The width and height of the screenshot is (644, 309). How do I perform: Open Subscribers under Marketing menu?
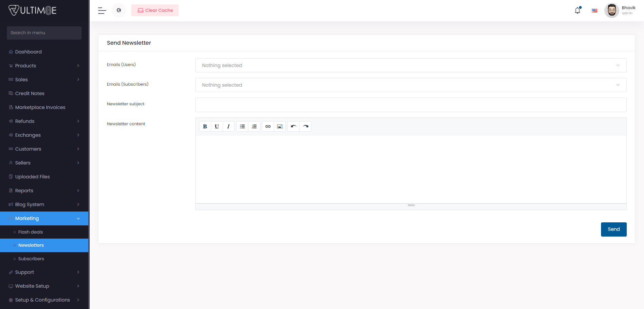(x=31, y=259)
